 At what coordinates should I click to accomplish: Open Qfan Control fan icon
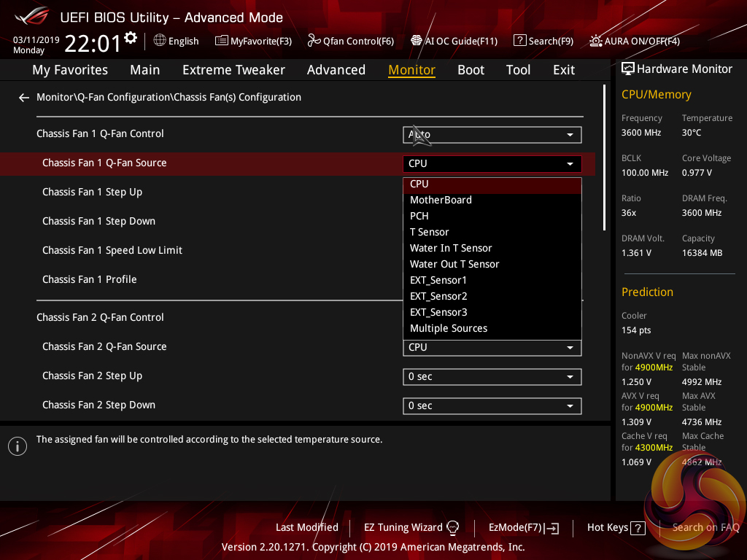[x=314, y=41]
